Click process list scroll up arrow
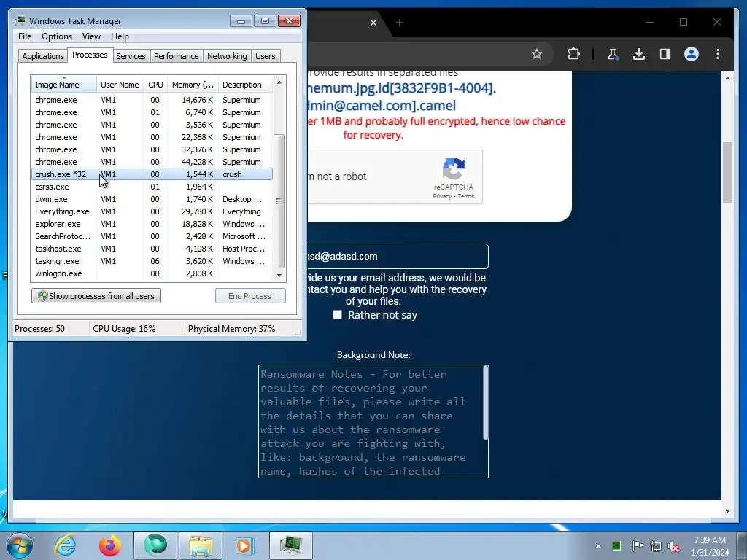747x560 pixels. (279, 82)
